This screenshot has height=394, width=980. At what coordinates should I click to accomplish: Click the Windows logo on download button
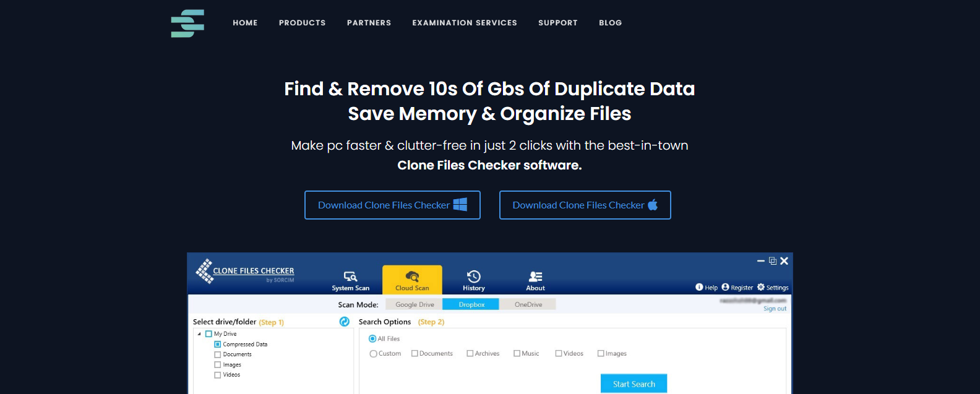[x=460, y=205]
